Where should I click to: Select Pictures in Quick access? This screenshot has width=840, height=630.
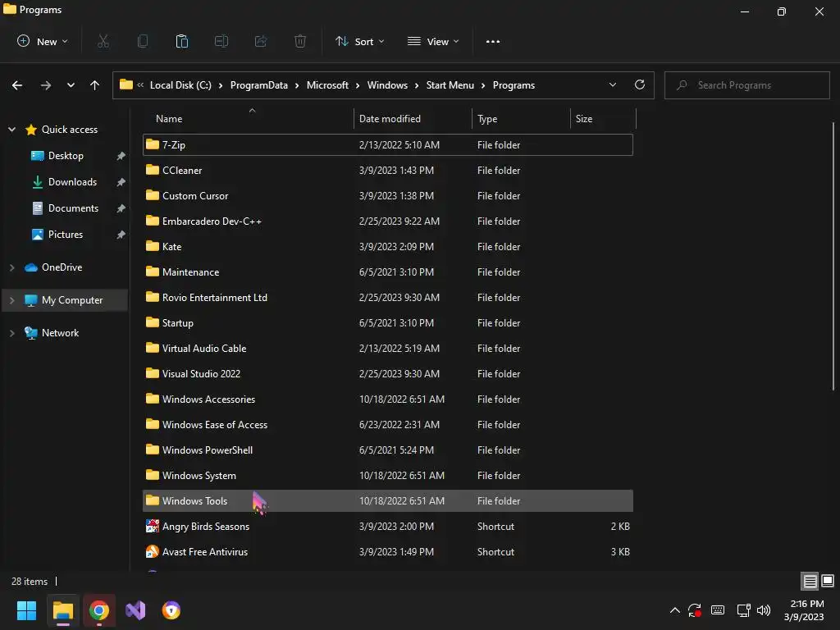click(x=66, y=235)
